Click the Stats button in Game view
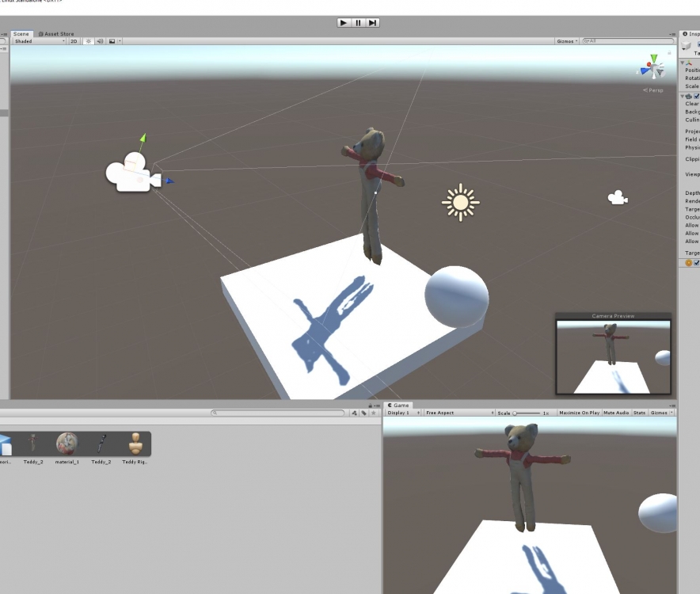 click(x=639, y=413)
